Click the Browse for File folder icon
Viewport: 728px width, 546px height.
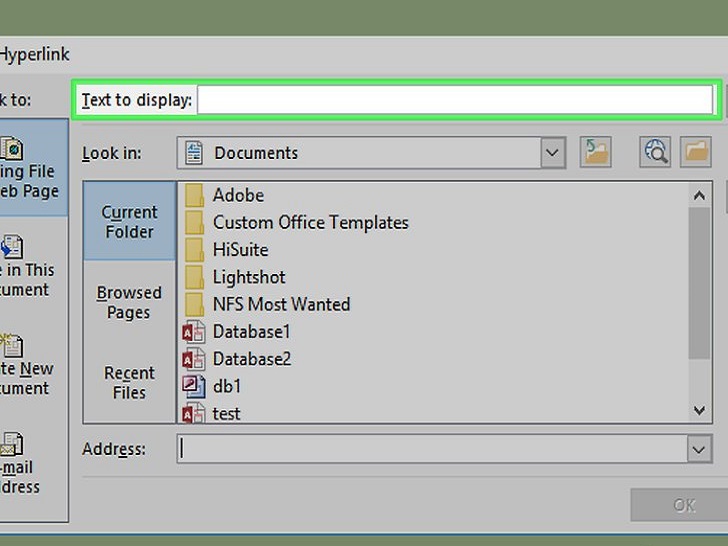695,152
